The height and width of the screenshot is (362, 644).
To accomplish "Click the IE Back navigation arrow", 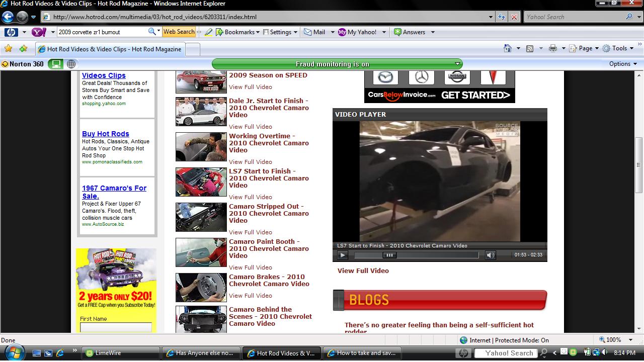I will [x=8, y=17].
